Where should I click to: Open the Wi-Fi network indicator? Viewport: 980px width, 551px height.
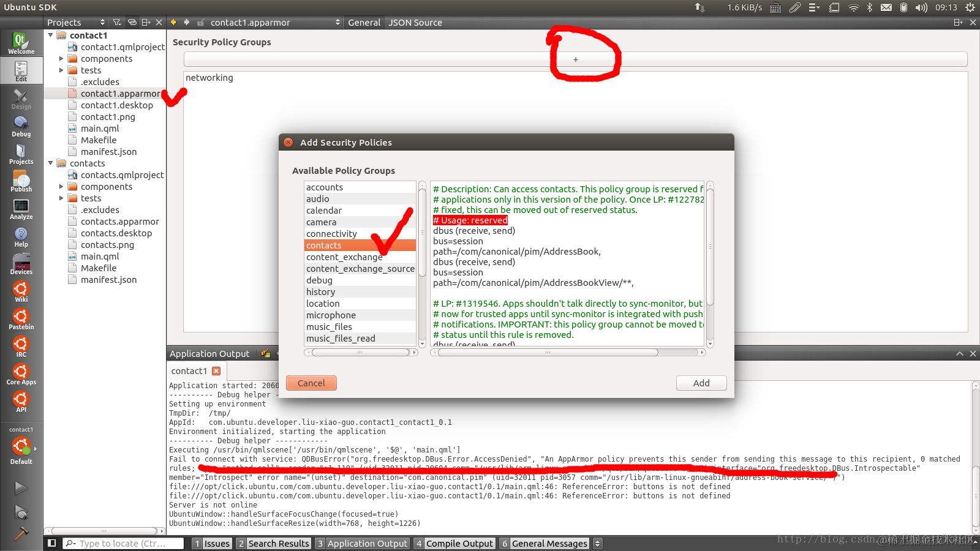coord(853,7)
